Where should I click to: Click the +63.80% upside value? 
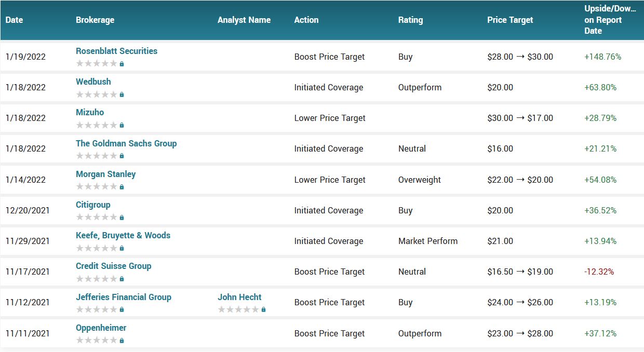(x=600, y=87)
